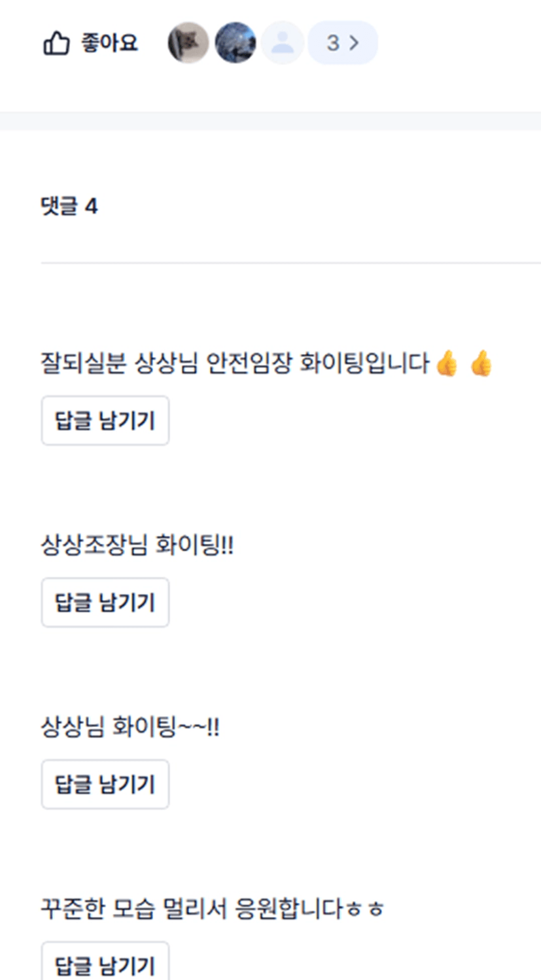Select the 상상조장님 화이팅!! comment text

click(x=137, y=545)
